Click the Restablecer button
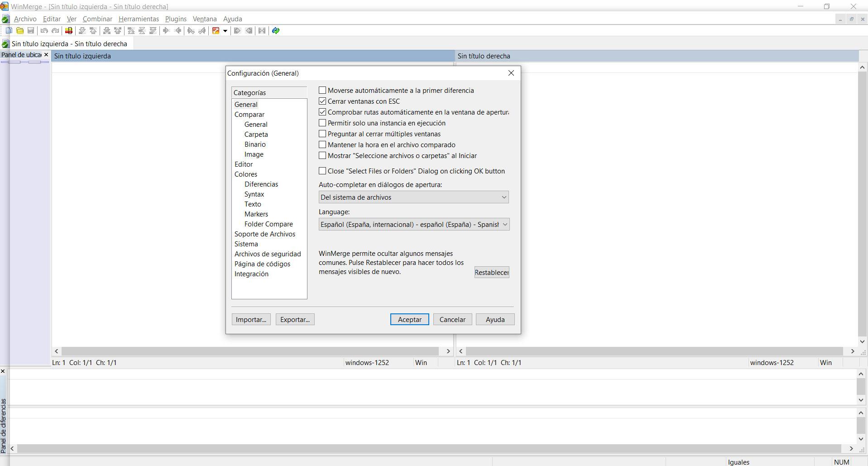Viewport: 868px width, 466px height. coord(492,272)
